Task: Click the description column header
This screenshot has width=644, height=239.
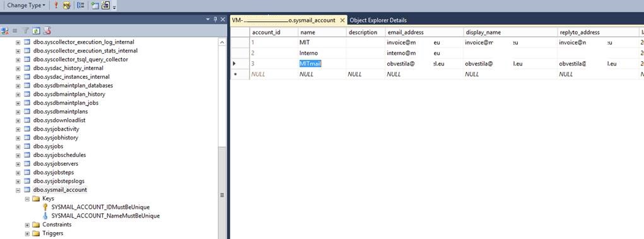Action: (x=366, y=32)
